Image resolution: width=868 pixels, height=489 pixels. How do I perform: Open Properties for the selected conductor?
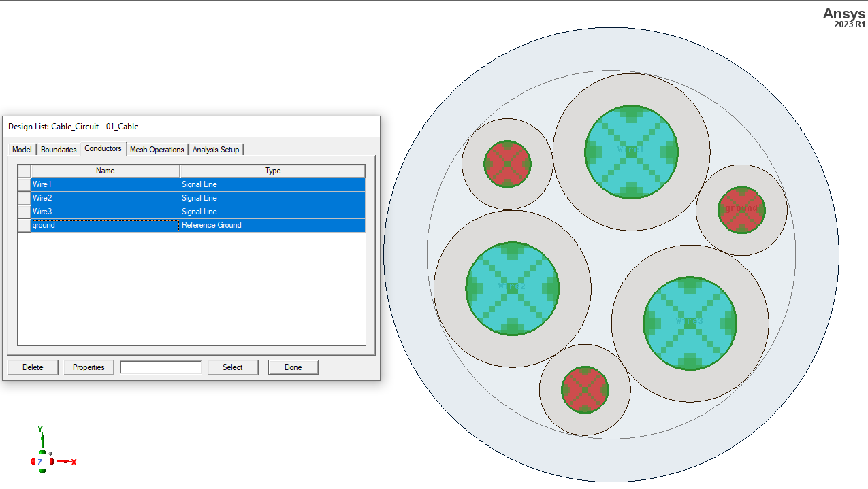pos(88,367)
